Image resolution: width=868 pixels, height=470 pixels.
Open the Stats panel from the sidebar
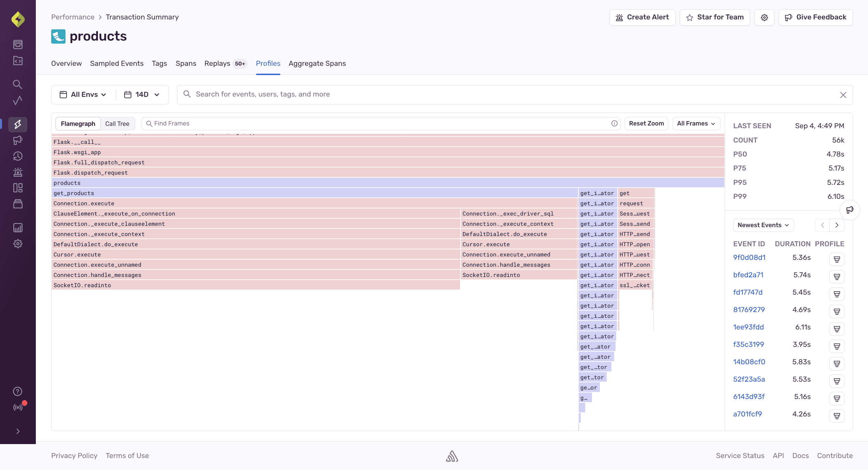tap(18, 227)
